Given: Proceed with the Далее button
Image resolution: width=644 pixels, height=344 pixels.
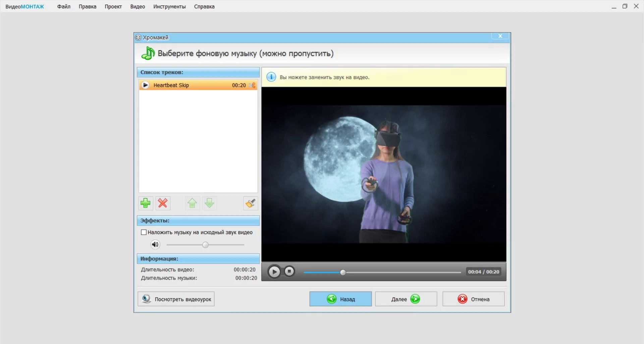Looking at the screenshot, I should [406, 299].
